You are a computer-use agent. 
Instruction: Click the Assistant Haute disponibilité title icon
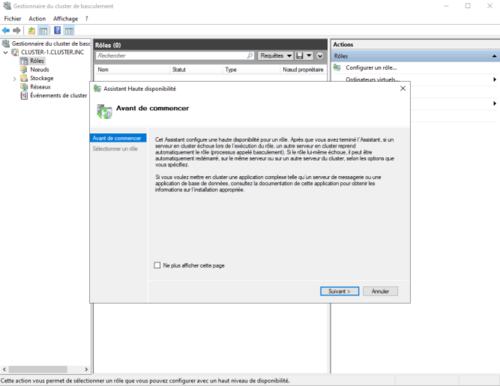tap(97, 89)
